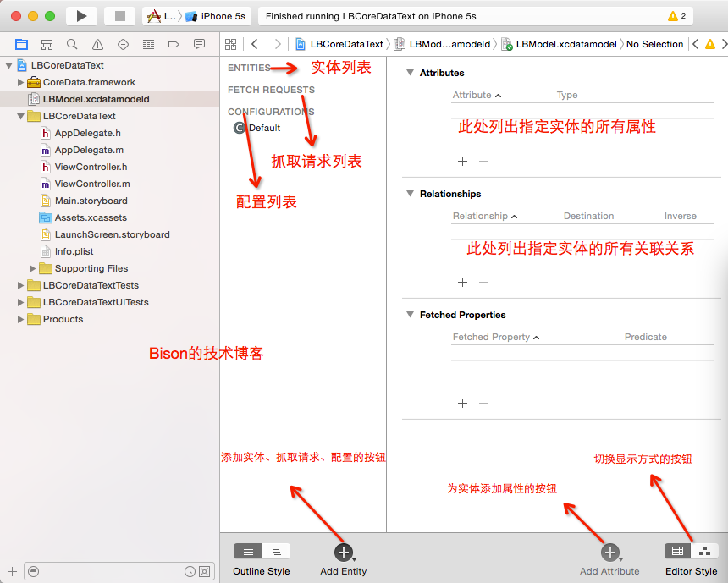Toggle source-control status filter icon
The height and width of the screenshot is (583, 728).
tap(204, 571)
